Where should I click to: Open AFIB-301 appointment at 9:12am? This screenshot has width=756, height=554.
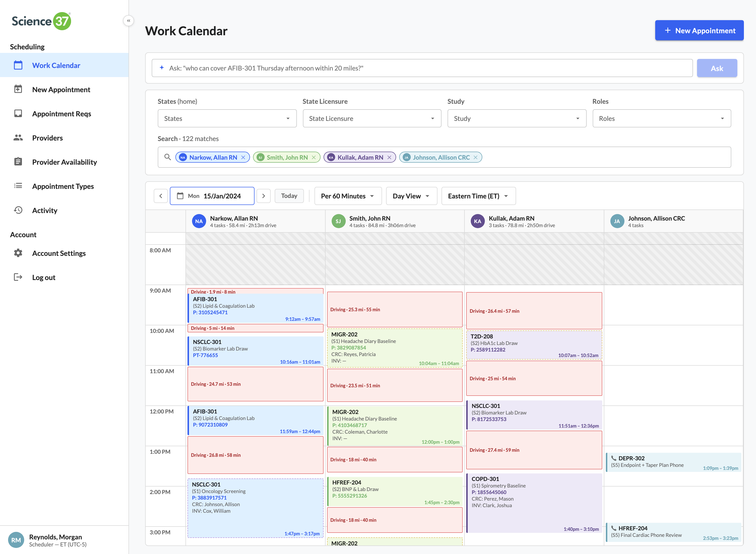point(255,308)
